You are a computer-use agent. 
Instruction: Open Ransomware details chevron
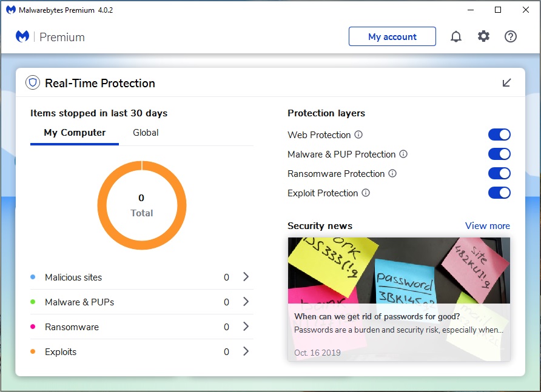tap(246, 326)
